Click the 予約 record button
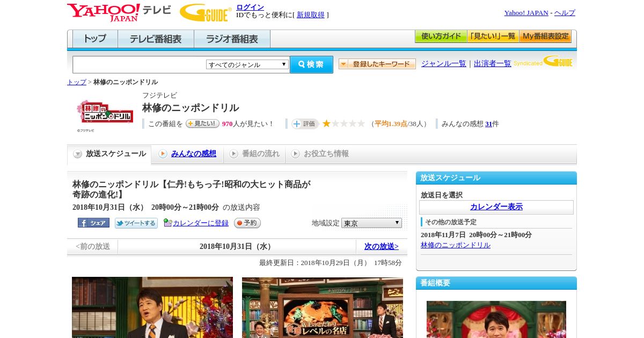644x338 pixels. (x=247, y=223)
